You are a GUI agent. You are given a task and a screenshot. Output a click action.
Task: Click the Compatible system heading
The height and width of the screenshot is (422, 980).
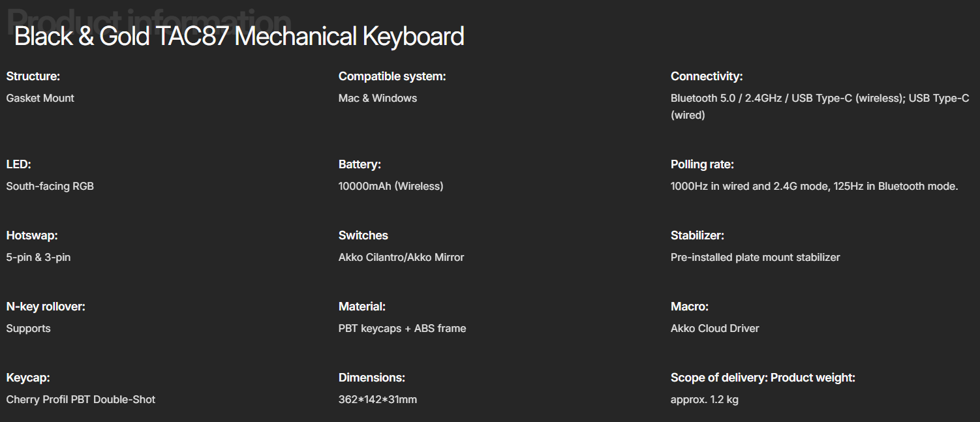(x=392, y=76)
